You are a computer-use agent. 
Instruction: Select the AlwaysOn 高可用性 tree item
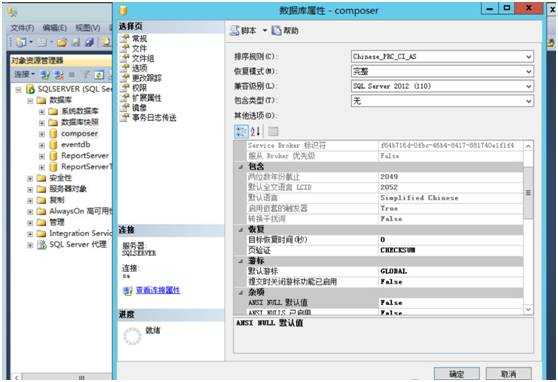[x=80, y=211]
